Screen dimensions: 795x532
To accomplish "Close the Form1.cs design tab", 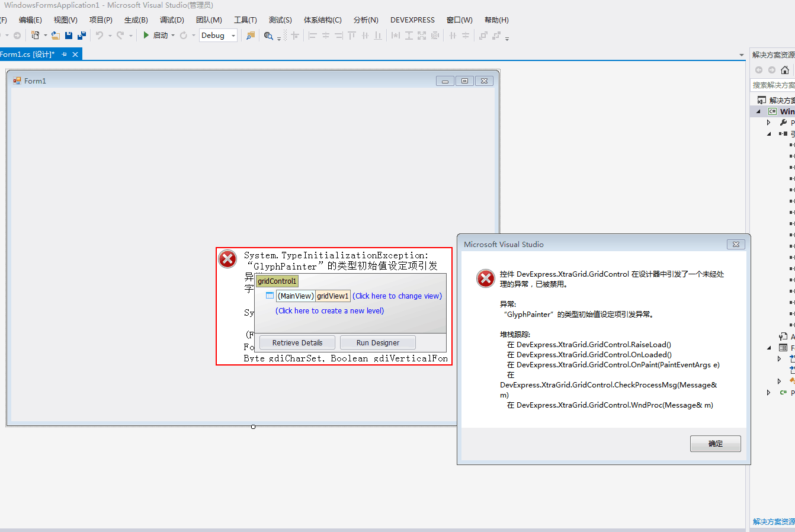I will coord(75,55).
